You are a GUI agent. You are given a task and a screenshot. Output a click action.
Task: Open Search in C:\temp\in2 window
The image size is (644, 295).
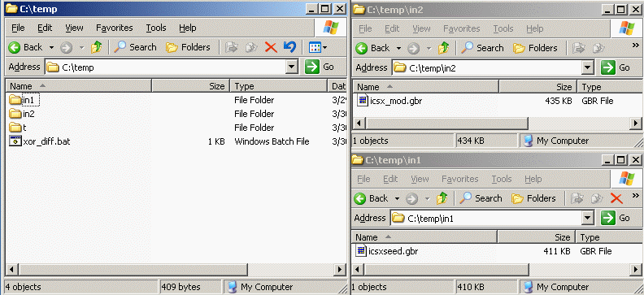click(x=482, y=49)
